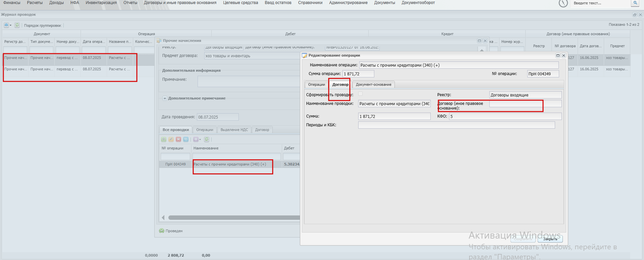Open the Документы menu

click(x=385, y=3)
